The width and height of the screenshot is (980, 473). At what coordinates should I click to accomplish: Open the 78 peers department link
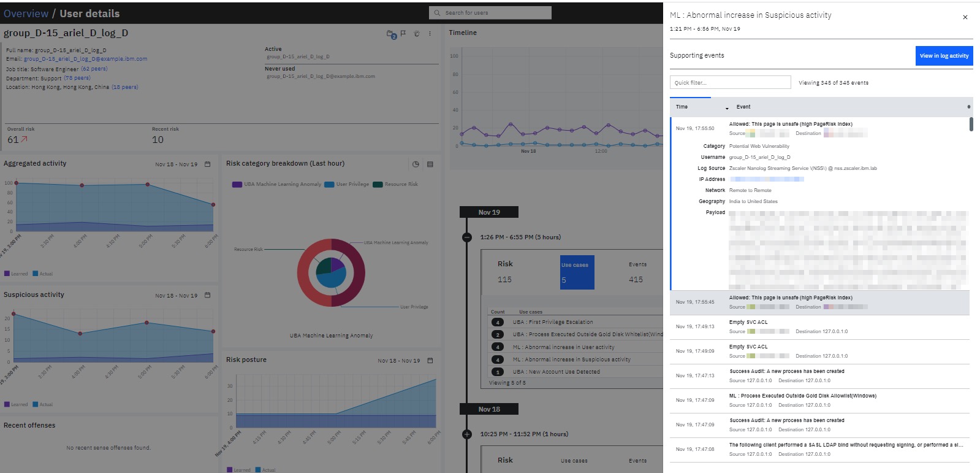[77, 78]
